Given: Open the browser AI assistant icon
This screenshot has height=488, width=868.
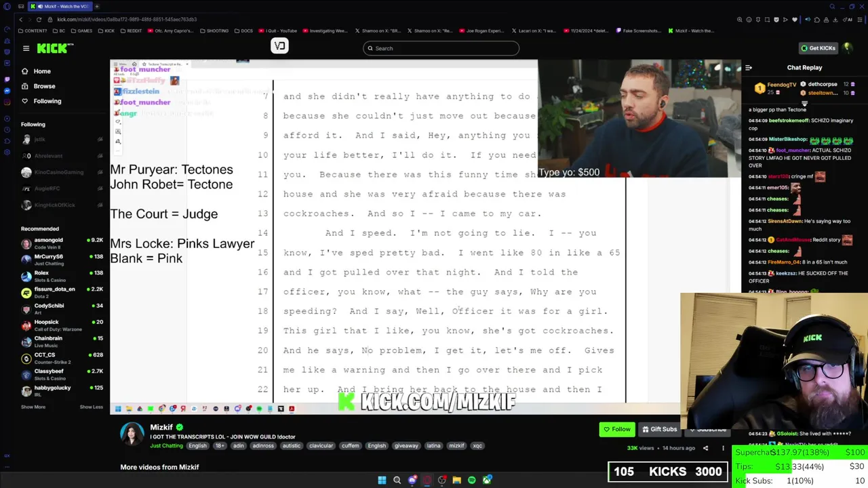Looking at the screenshot, I should (848, 20).
